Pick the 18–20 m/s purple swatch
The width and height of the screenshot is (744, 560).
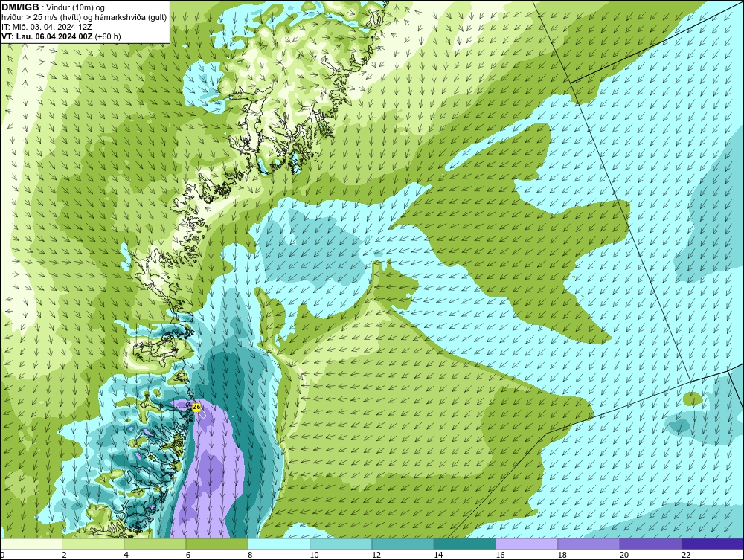(x=589, y=544)
